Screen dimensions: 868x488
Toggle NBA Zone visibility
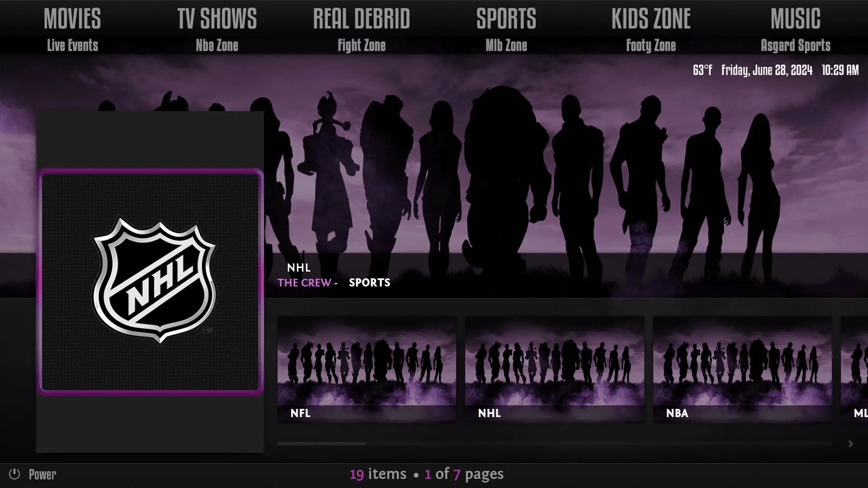click(x=217, y=45)
